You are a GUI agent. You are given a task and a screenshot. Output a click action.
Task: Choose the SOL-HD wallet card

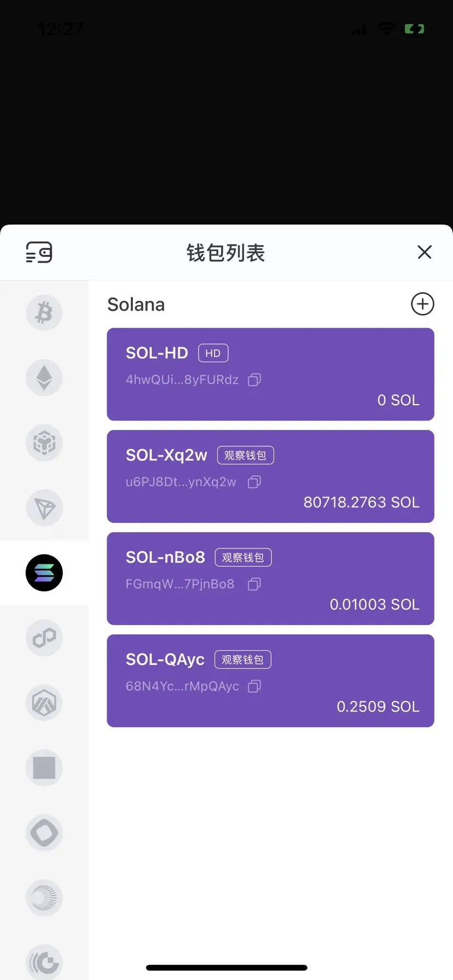coord(270,374)
